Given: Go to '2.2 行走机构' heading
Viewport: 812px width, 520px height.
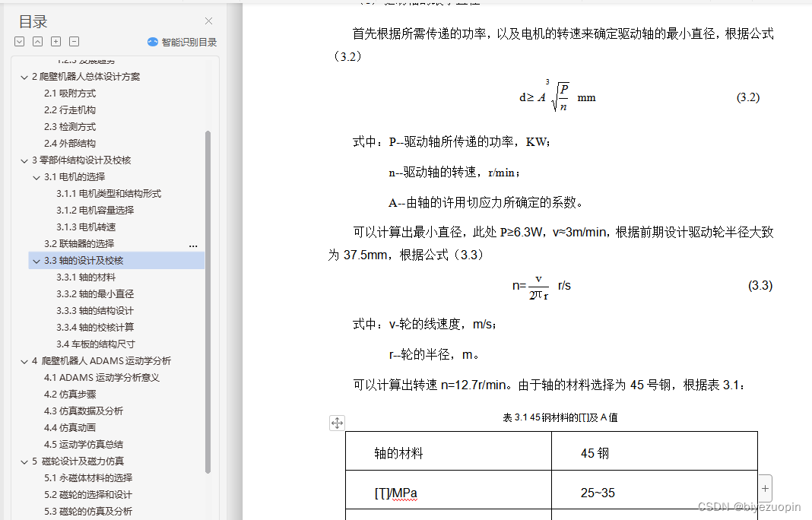Looking at the screenshot, I should pyautogui.click(x=70, y=109).
